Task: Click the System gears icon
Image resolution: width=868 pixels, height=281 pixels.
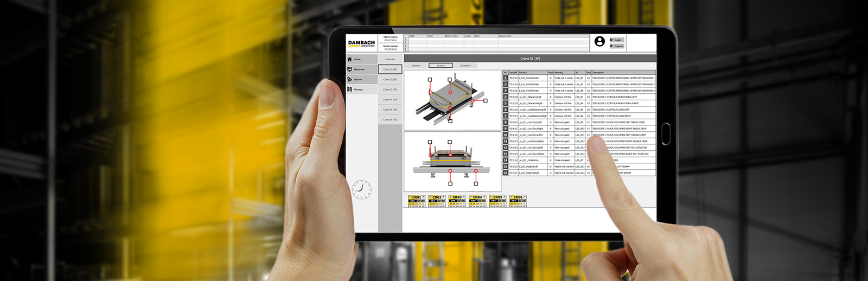Action: [350, 79]
